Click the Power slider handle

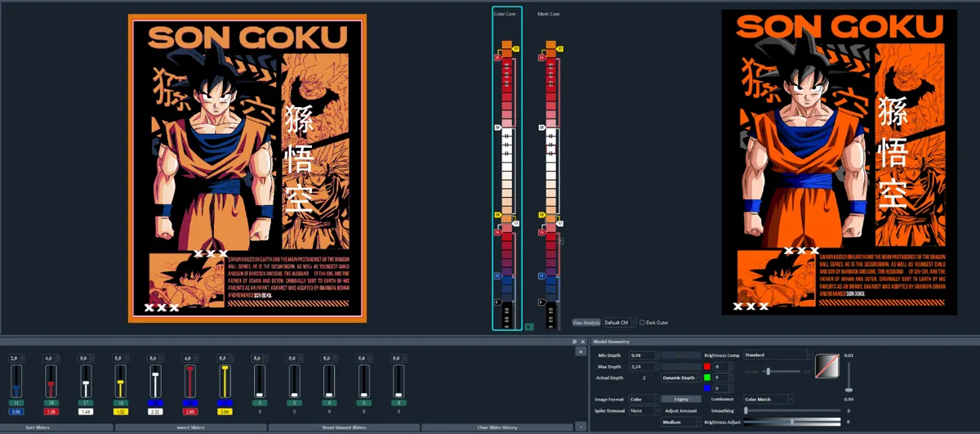pos(768,372)
